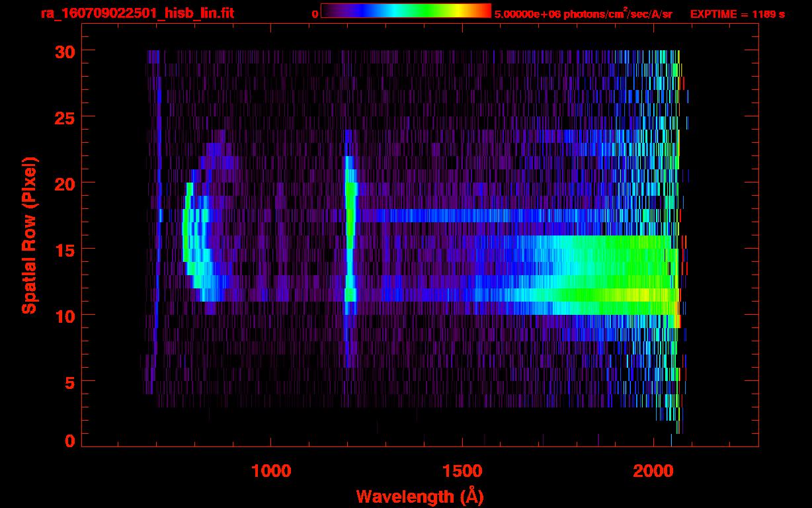Select the 5.00000e+06 photons/cm²/sec/A/sr label

(583, 13)
